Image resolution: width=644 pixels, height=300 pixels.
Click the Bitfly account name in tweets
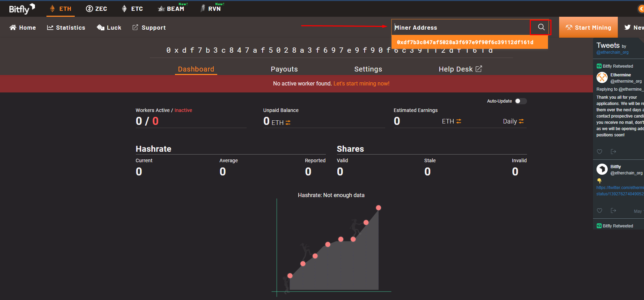point(616,167)
